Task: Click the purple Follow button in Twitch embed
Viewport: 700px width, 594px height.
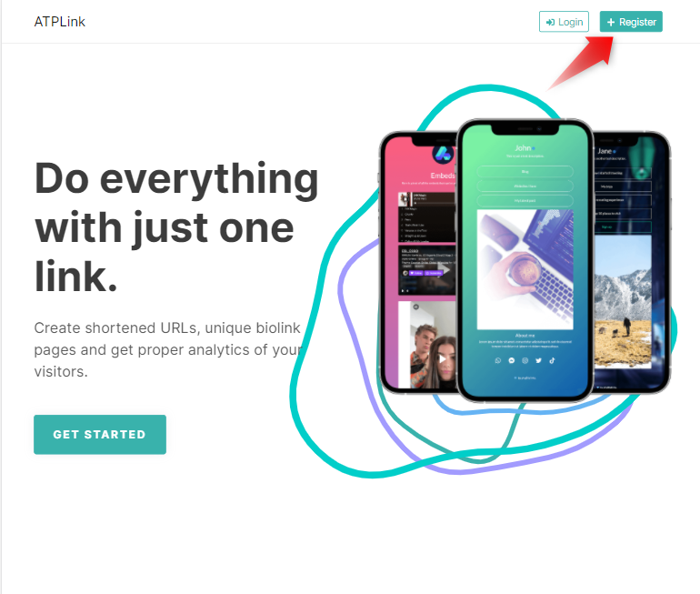Action: [x=415, y=273]
